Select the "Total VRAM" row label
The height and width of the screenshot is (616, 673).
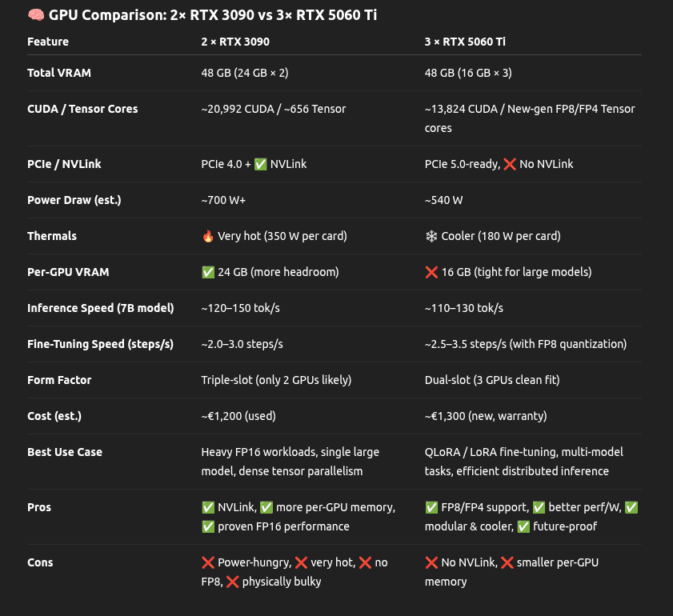coord(59,73)
